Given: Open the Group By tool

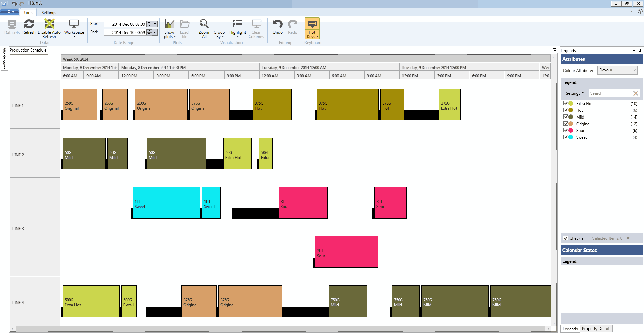Looking at the screenshot, I should pyautogui.click(x=219, y=25).
